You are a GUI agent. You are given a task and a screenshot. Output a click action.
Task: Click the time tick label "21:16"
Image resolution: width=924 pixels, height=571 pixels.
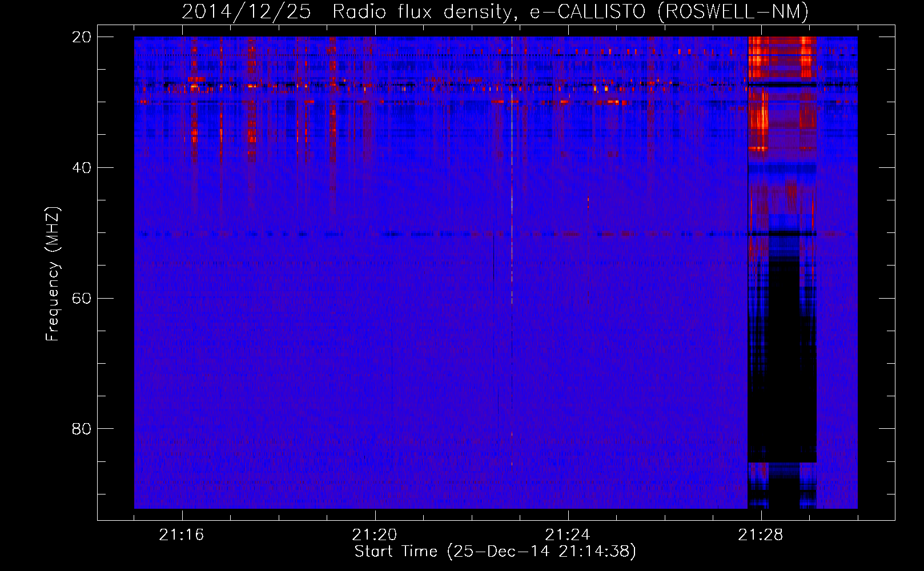[182, 535]
